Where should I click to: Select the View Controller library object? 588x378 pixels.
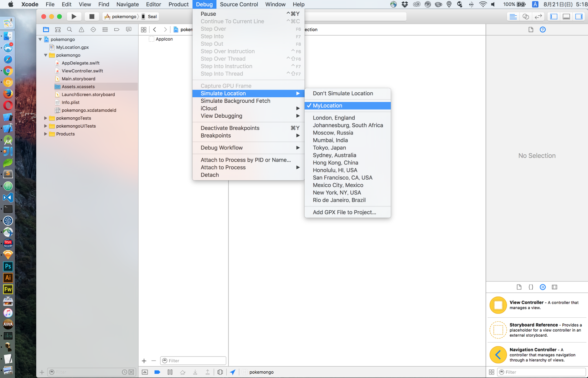pos(537,305)
